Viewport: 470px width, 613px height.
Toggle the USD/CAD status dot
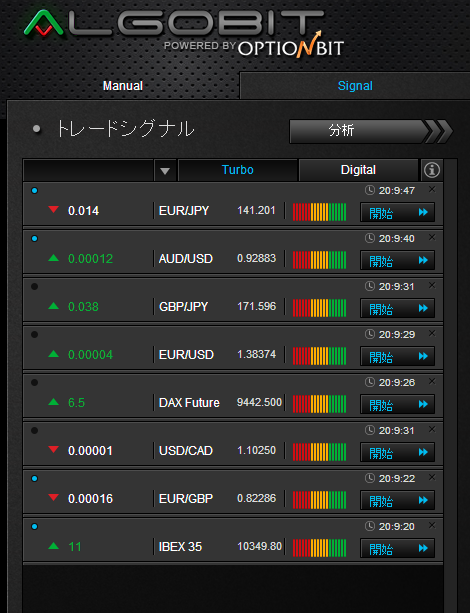click(x=34, y=431)
